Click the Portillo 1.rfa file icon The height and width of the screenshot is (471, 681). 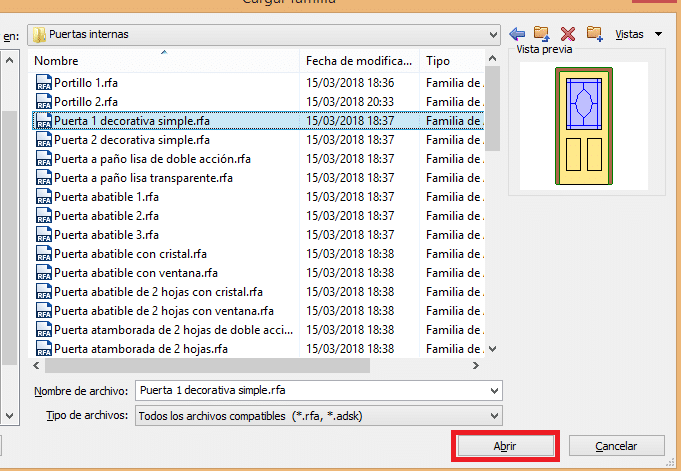[43, 83]
